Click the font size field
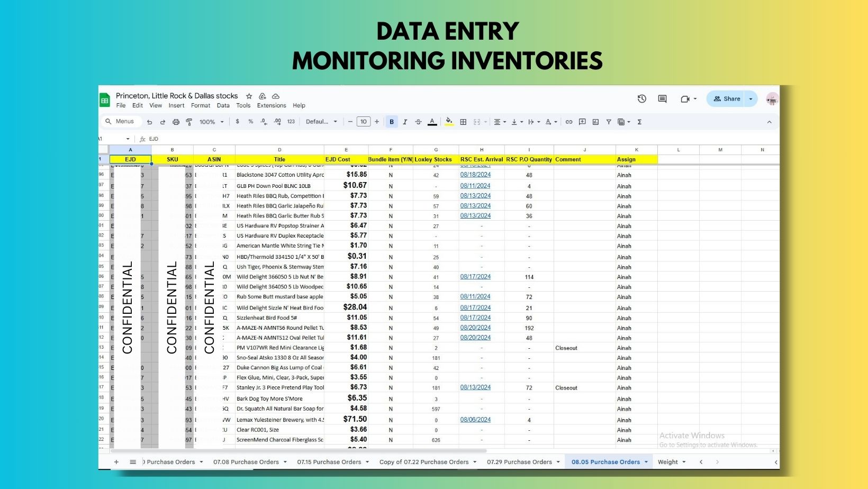The height and width of the screenshot is (489, 868). [x=364, y=122]
